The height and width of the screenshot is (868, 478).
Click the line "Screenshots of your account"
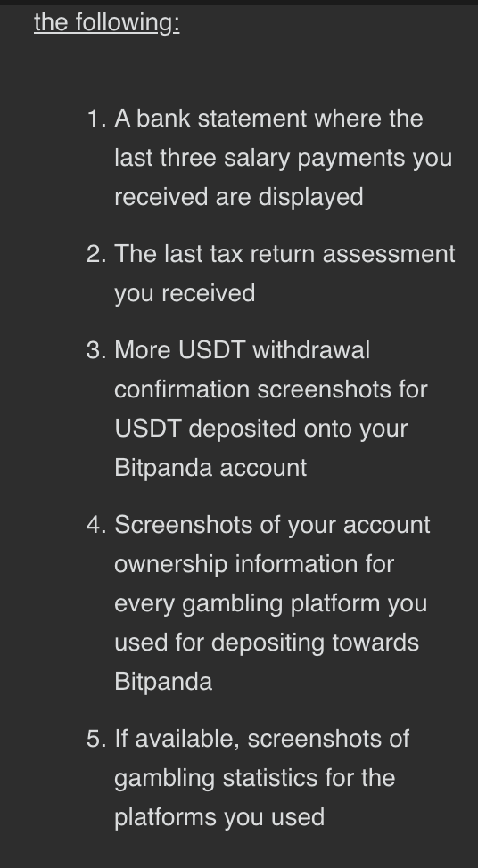272,525
